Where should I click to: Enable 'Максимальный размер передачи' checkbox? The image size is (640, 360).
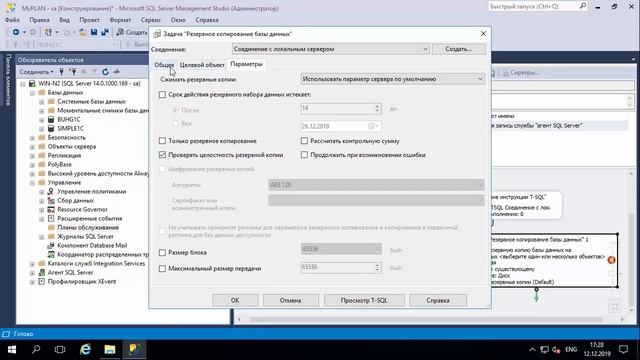tap(162, 269)
